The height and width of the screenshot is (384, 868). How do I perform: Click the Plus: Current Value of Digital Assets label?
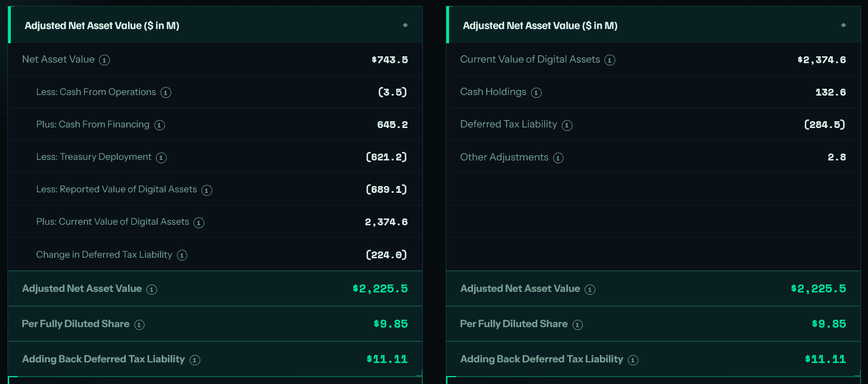click(113, 222)
